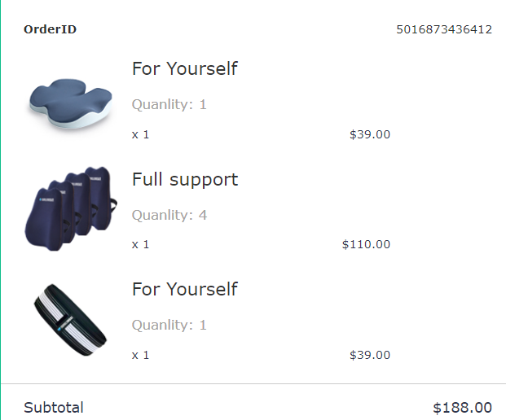Click the $110.00 price
Viewport: 506px width, 420px height.
click(x=366, y=244)
